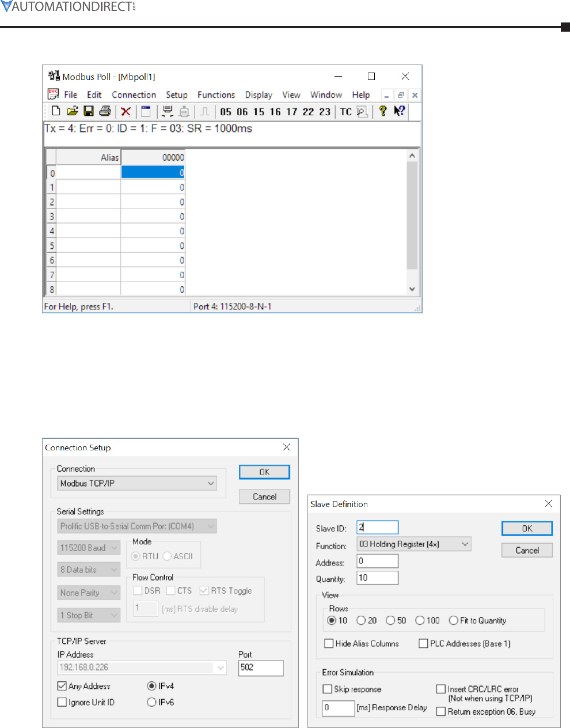
Task: Open the Connection menu
Action: (134, 94)
